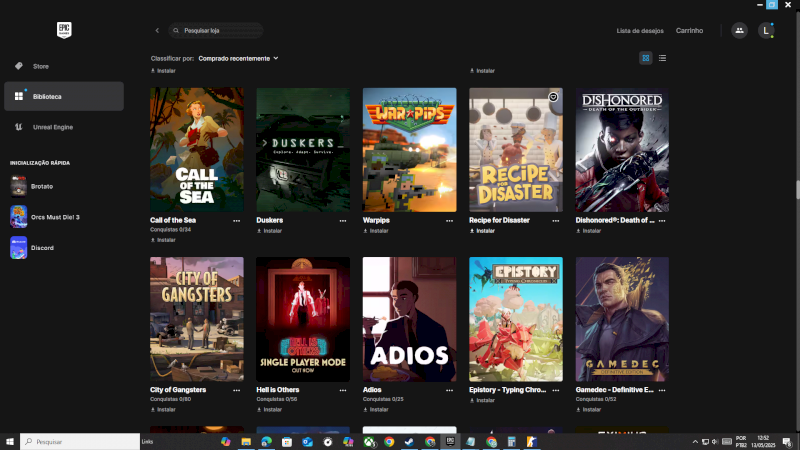Screen dimensions: 800x450
Task: Expand the 'Comprado recentemente' sort dropdown
Action: click(238, 58)
